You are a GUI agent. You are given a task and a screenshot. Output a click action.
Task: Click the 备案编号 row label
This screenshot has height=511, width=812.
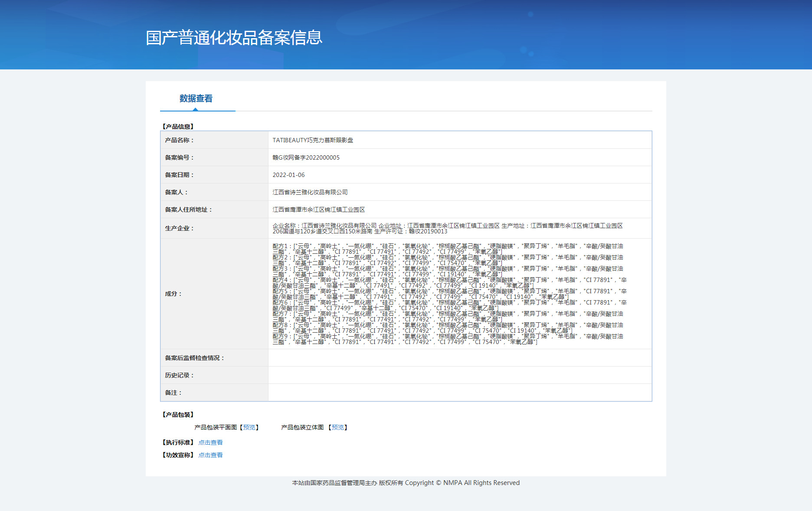(x=180, y=157)
